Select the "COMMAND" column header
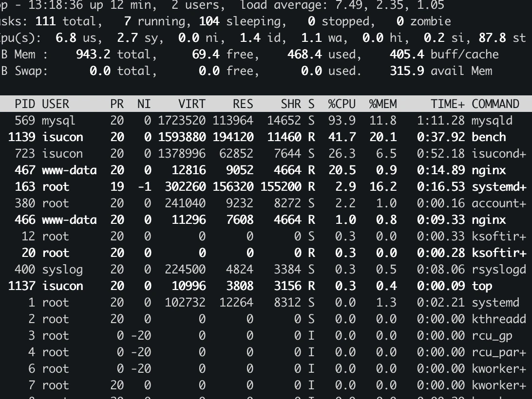Viewport: 532px width, 399px height. [x=495, y=104]
